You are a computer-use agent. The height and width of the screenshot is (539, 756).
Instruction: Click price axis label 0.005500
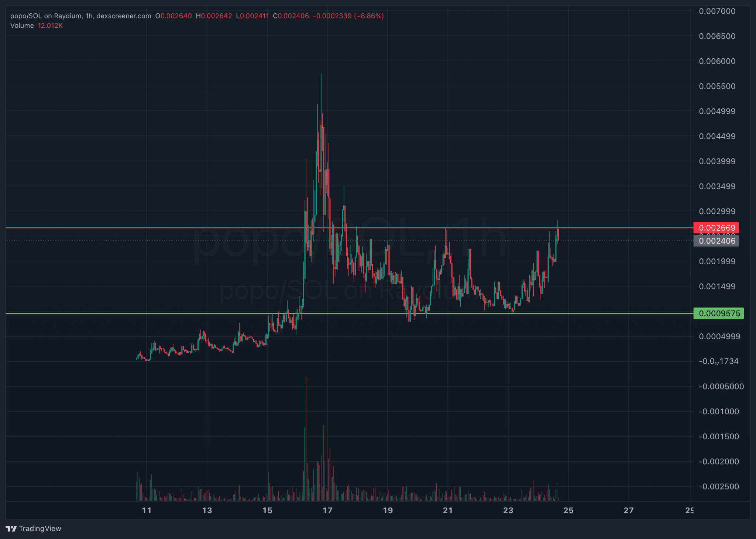[717, 86]
